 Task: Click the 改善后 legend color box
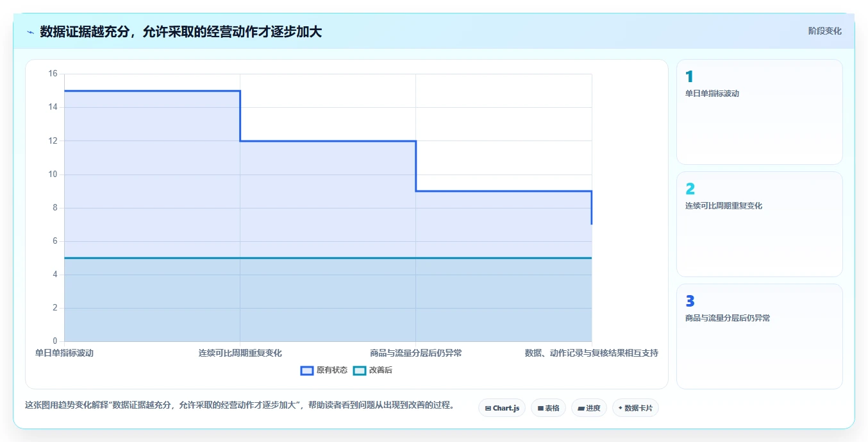point(360,370)
